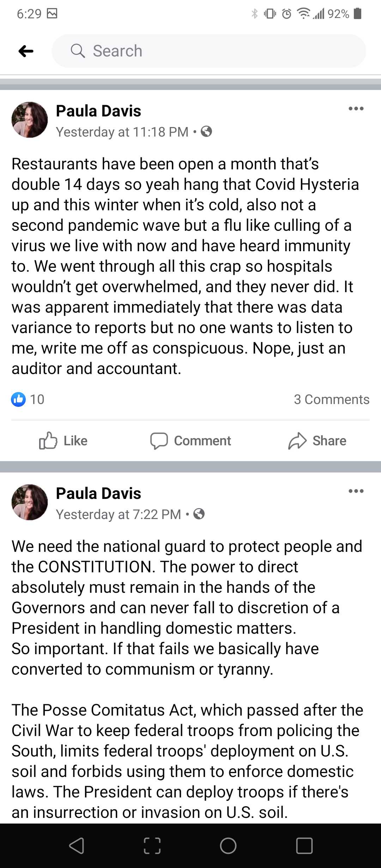The image size is (381, 868).
Task: Tap the magnifying glass search icon
Action: (78, 51)
